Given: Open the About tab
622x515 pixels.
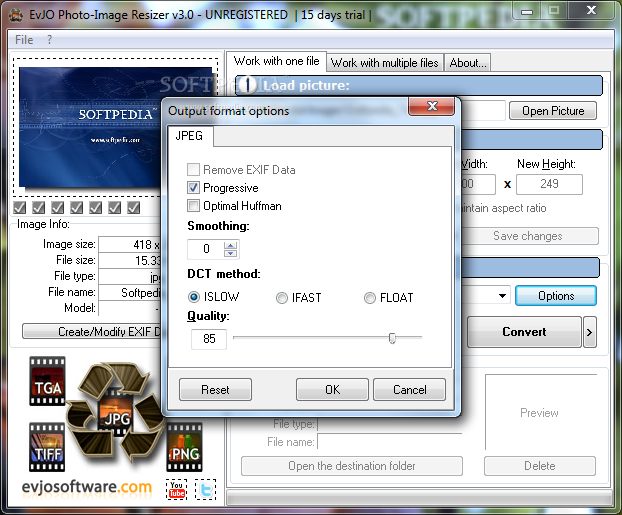Looking at the screenshot, I should (x=468, y=63).
